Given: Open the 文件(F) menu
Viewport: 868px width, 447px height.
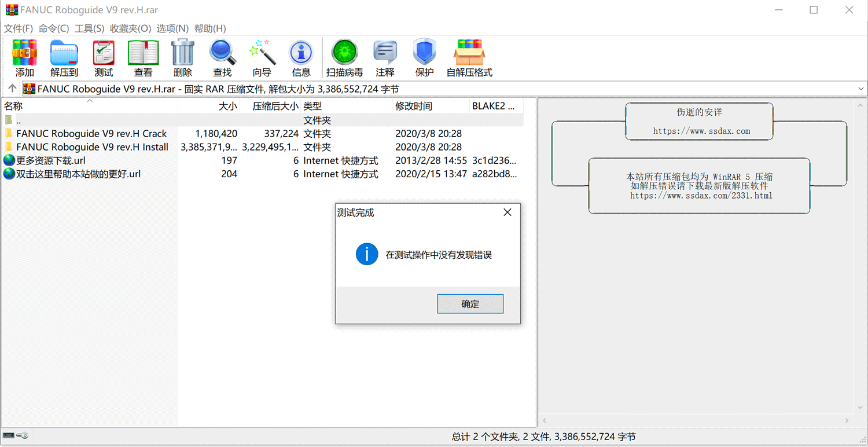Looking at the screenshot, I should tap(19, 28).
